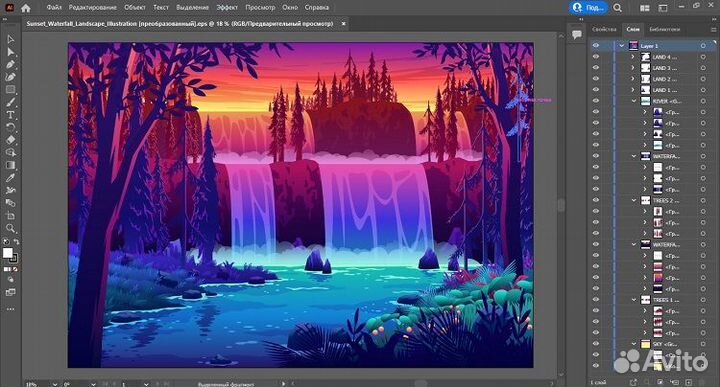Hide the TREES 1 group

(x=596, y=300)
